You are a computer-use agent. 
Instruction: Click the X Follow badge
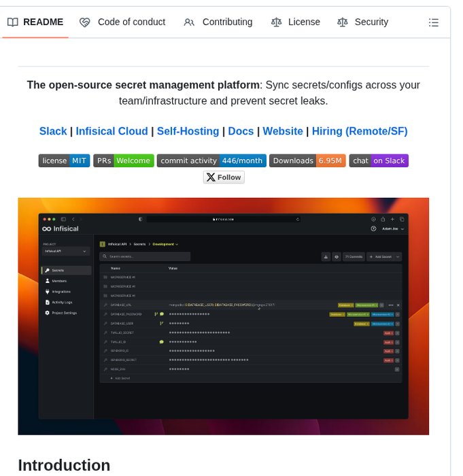click(x=224, y=177)
